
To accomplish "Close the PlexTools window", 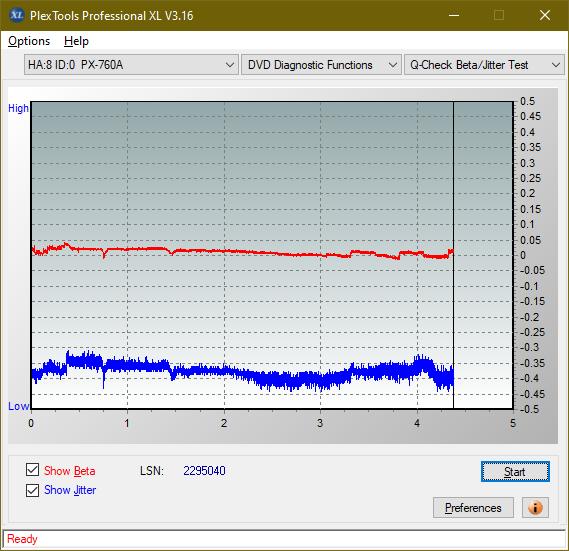I will pos(545,15).
